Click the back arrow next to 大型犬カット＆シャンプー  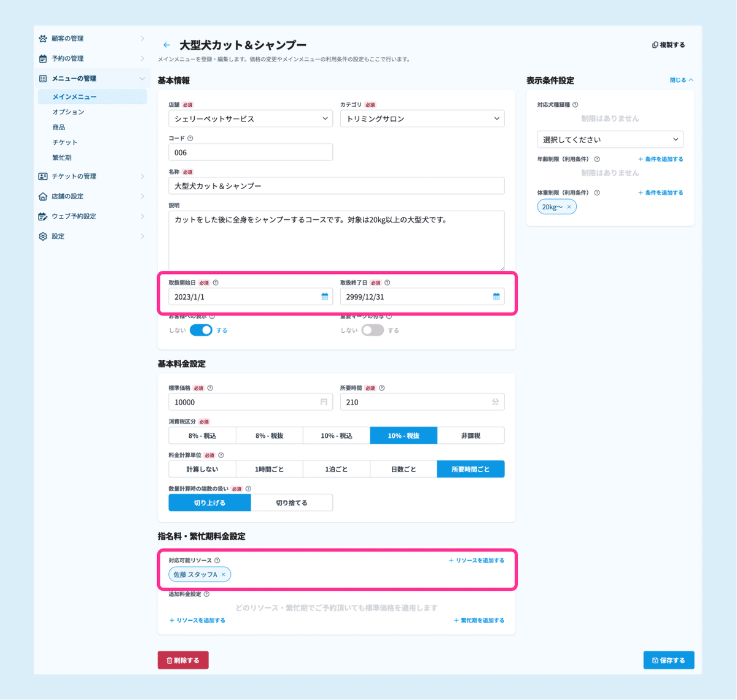click(166, 45)
